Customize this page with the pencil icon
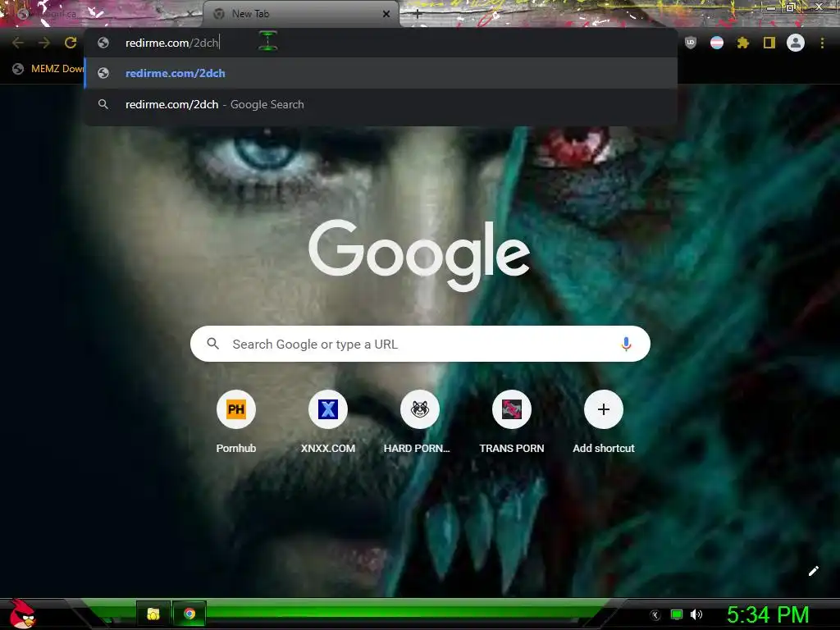 click(813, 571)
